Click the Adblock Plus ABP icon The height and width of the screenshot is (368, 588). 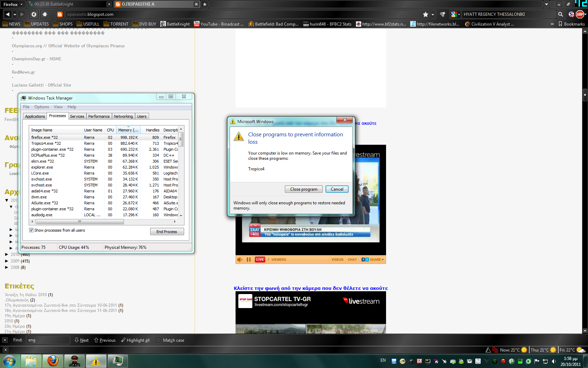580,14
